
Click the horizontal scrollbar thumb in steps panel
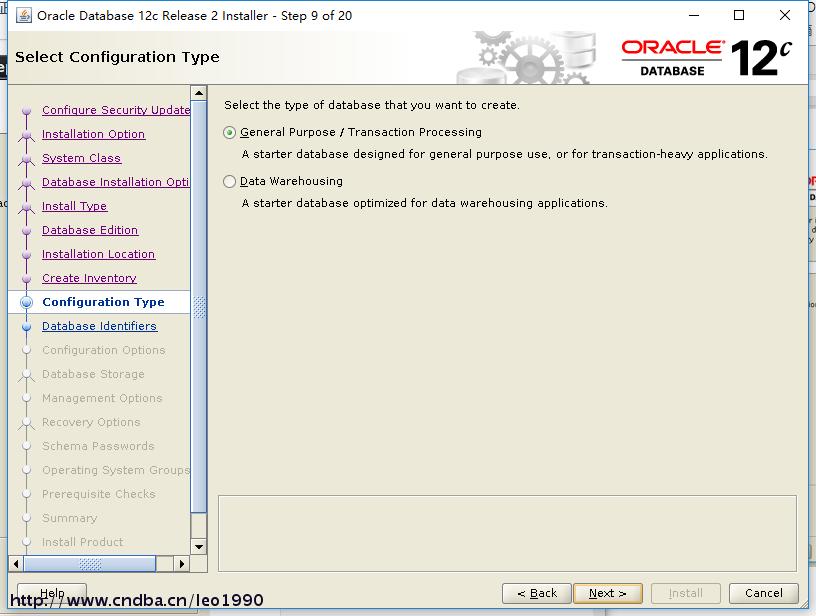(90, 563)
